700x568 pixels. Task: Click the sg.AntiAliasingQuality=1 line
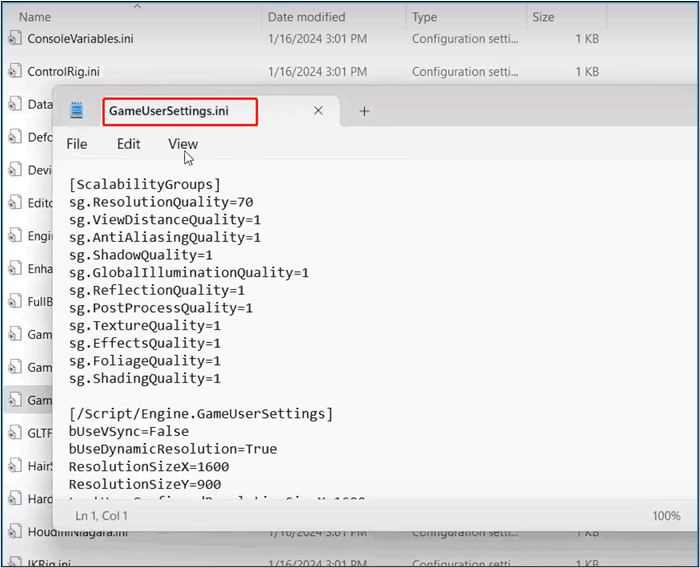click(x=165, y=238)
